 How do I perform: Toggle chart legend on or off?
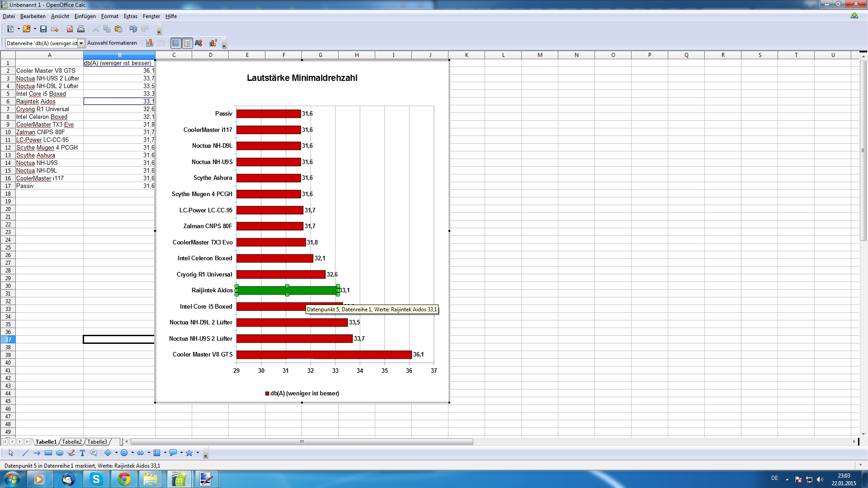point(187,43)
